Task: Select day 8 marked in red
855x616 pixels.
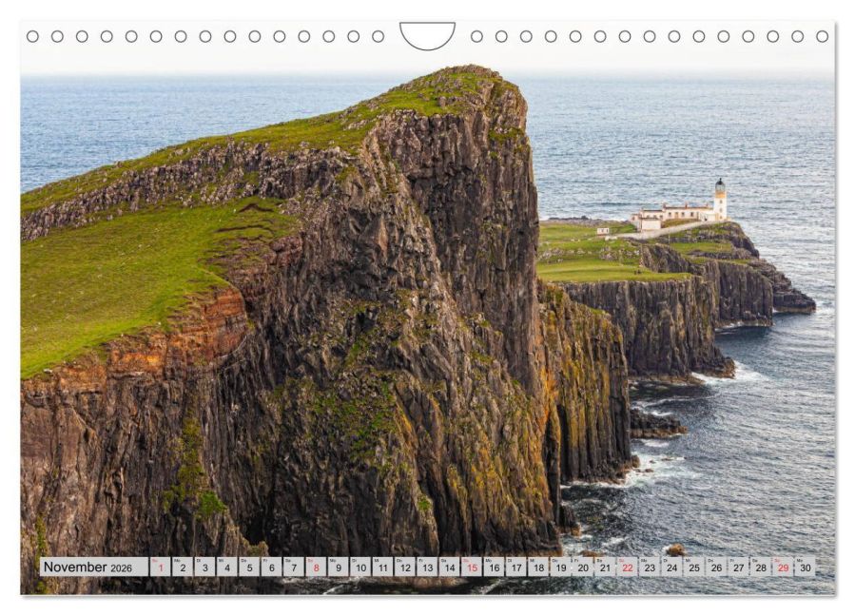Action: (x=317, y=567)
